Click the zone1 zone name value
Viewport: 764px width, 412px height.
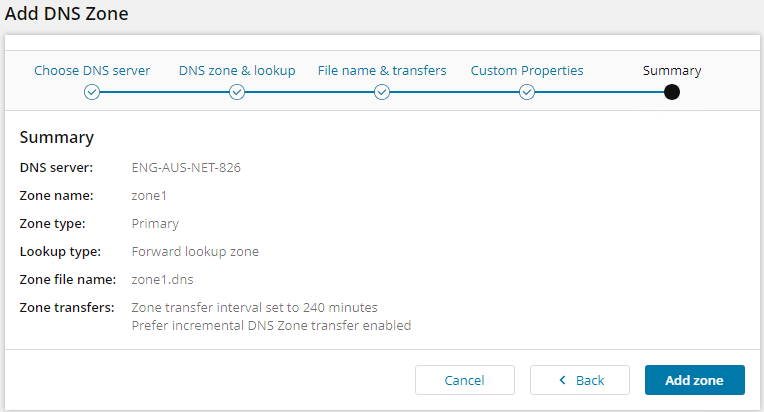tap(150, 195)
